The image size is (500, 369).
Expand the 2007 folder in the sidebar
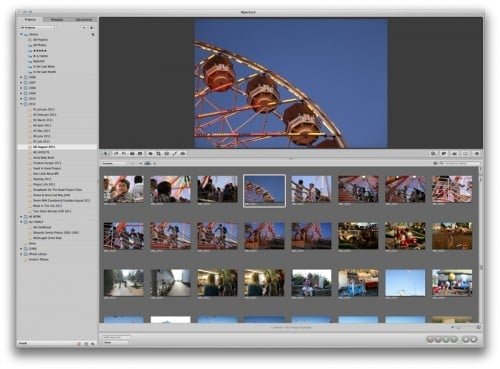(x=21, y=82)
